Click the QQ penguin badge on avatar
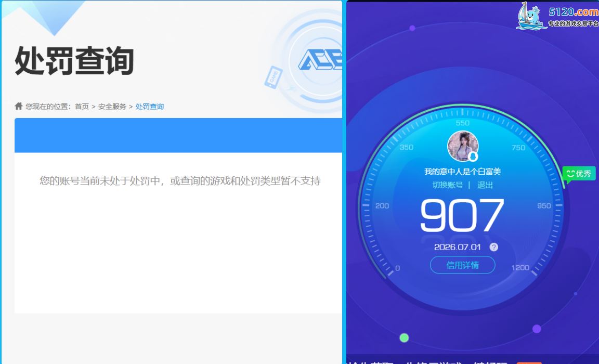Viewport: 599px width, 364px height. point(473,156)
